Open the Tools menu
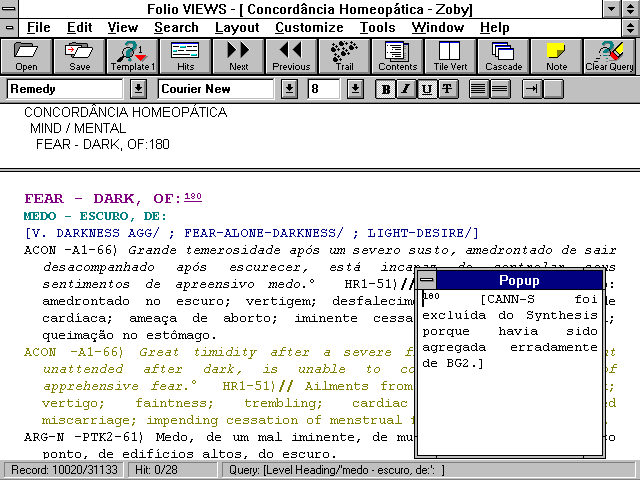The height and width of the screenshot is (480, 640). (x=377, y=28)
